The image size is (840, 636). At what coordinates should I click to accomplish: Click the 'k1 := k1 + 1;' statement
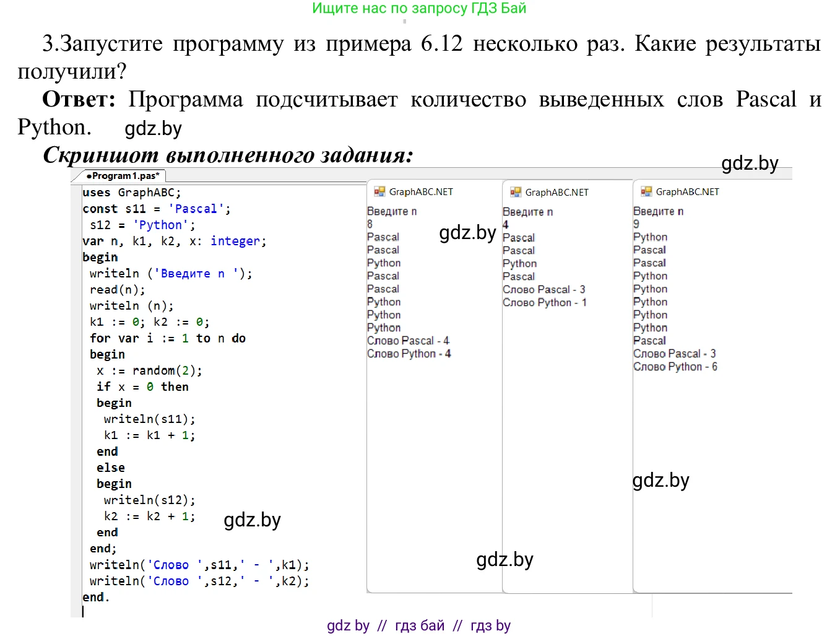click(149, 435)
